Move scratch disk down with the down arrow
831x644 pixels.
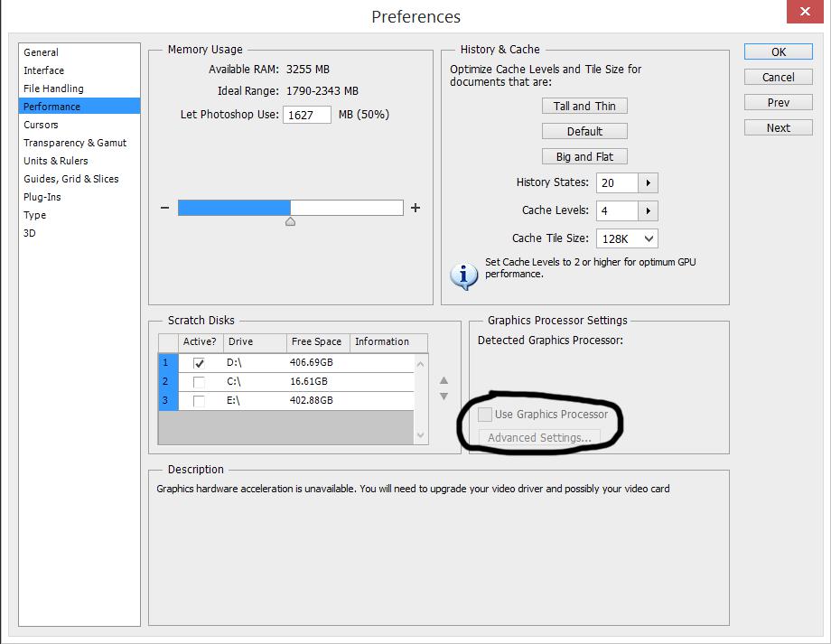(x=444, y=396)
